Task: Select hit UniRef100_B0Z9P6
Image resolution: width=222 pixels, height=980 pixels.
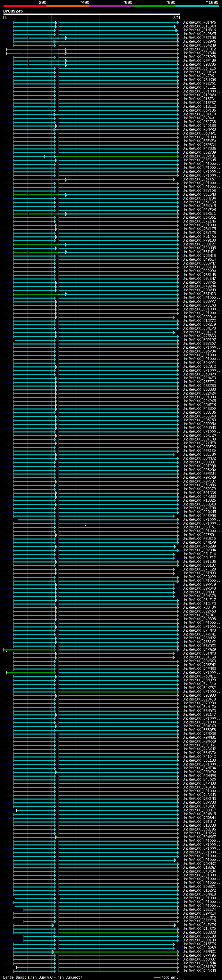Action: point(199,41)
